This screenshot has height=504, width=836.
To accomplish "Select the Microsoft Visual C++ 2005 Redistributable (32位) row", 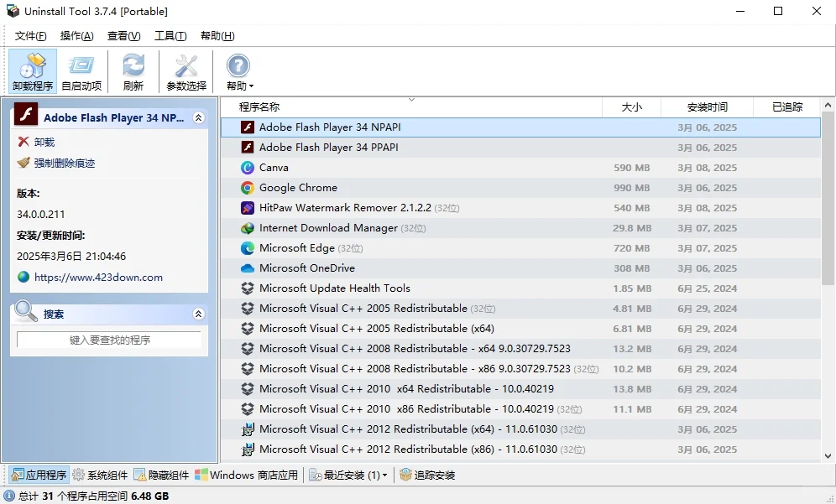I will pos(521,309).
